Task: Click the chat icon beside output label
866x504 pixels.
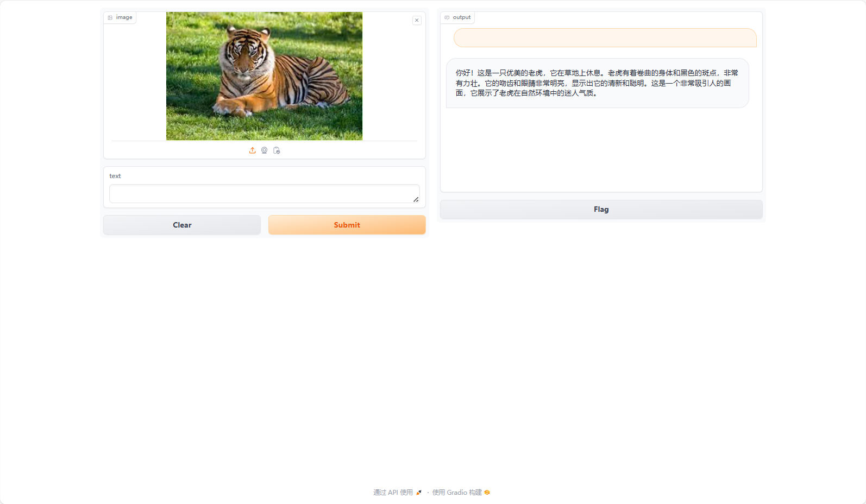Action: click(447, 17)
